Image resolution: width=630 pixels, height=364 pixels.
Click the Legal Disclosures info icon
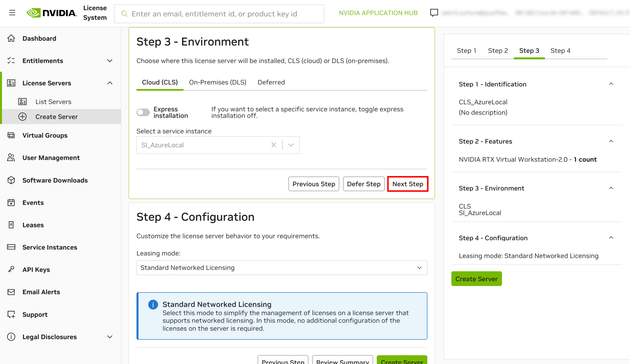(11, 337)
